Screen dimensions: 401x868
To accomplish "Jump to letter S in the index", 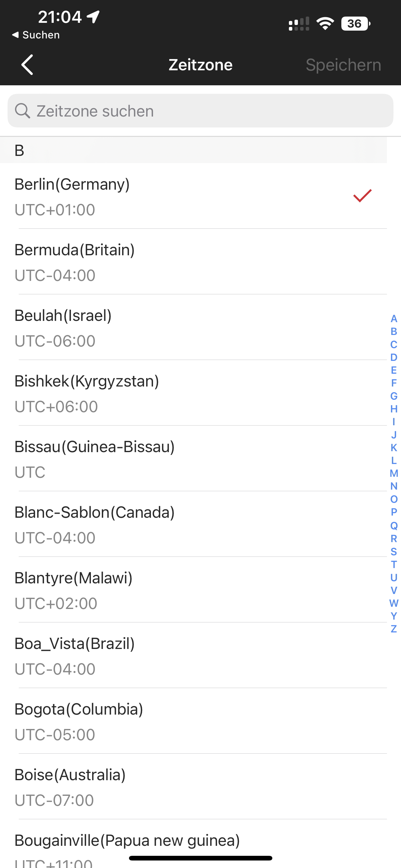I will tap(394, 551).
